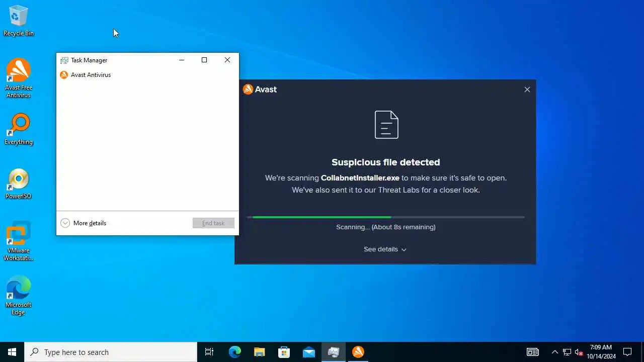Close the Avast suspicious file dialog
The image size is (644, 362).
click(527, 89)
